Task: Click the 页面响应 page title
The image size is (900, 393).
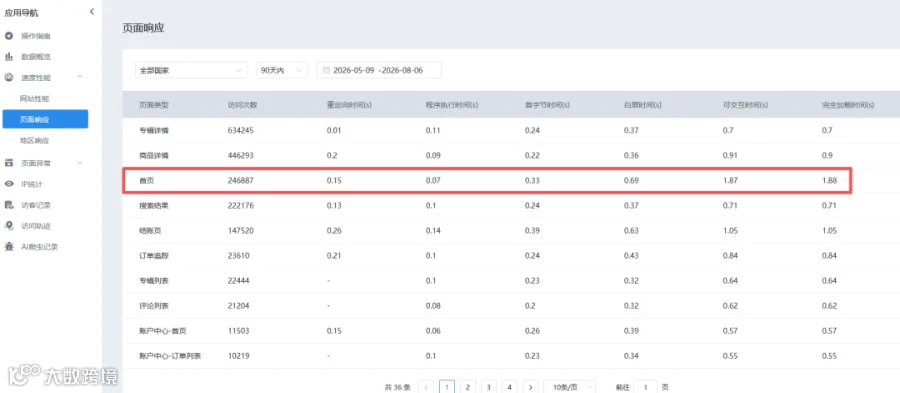Action: click(x=143, y=28)
